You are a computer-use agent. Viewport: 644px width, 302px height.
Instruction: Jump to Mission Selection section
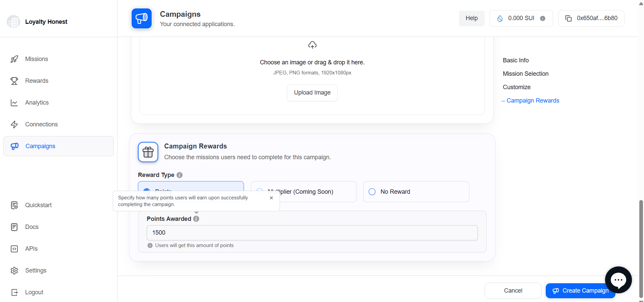point(526,74)
